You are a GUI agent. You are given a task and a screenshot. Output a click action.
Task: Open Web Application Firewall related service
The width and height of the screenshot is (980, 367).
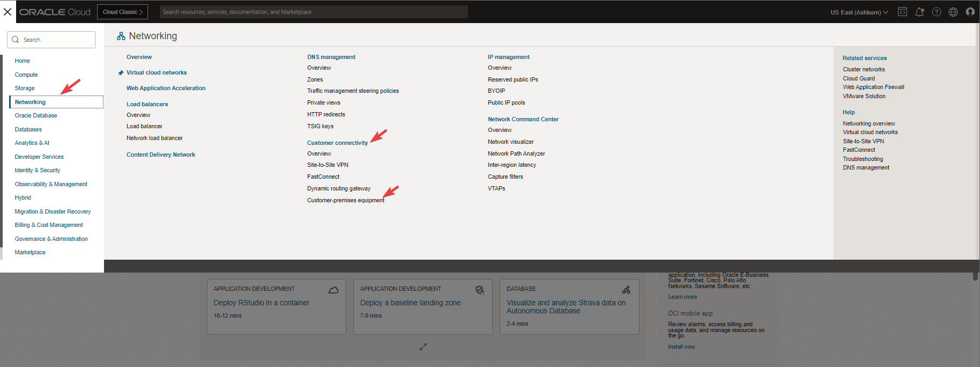coord(873,87)
